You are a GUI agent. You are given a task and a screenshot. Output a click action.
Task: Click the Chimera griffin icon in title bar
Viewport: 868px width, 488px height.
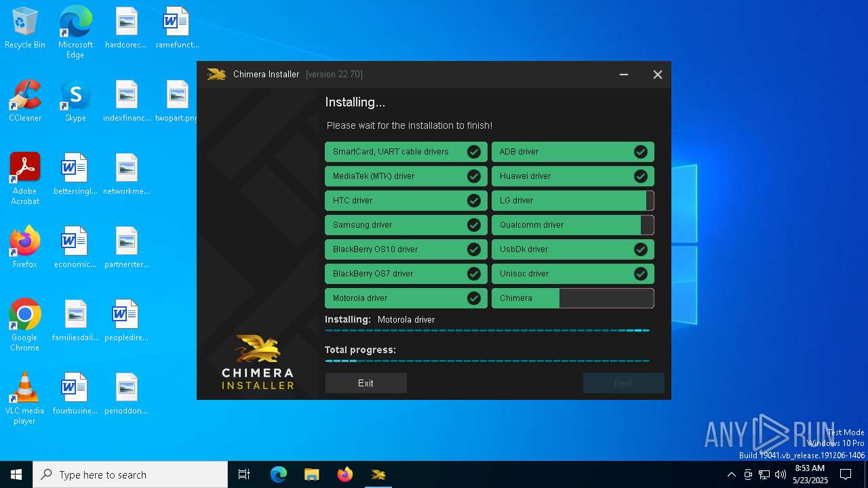[x=216, y=75]
